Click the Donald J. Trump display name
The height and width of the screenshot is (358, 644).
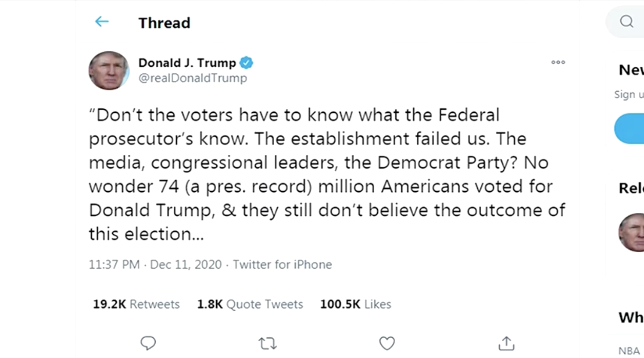187,63
